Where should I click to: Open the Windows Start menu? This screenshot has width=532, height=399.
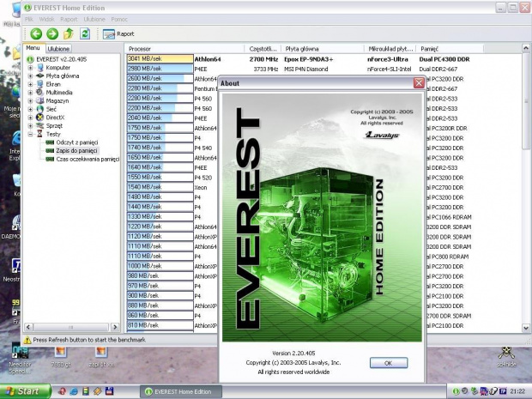point(22,391)
